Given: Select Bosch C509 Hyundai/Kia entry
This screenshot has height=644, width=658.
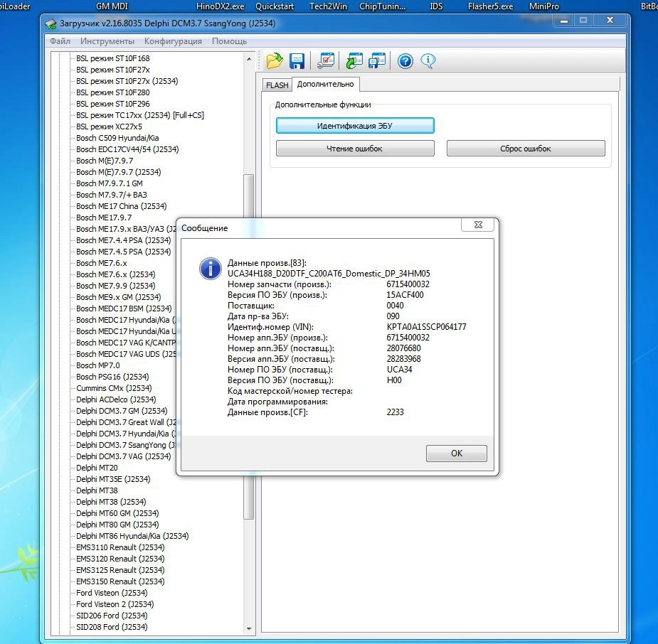Looking at the screenshot, I should (117, 137).
